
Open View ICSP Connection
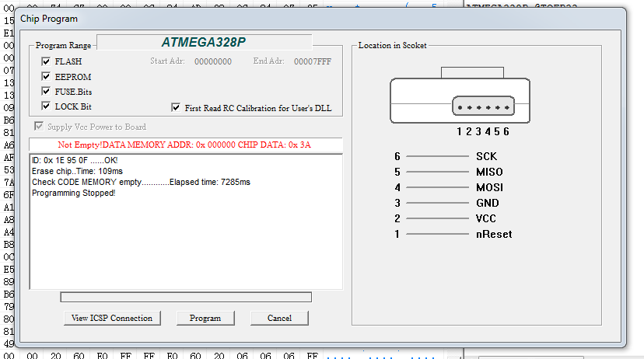coord(112,318)
